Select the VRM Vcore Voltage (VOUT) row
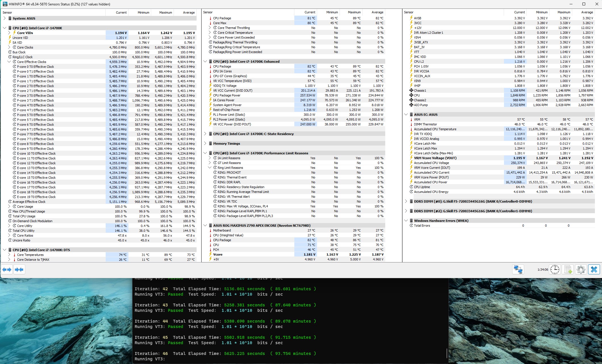 click(435, 158)
